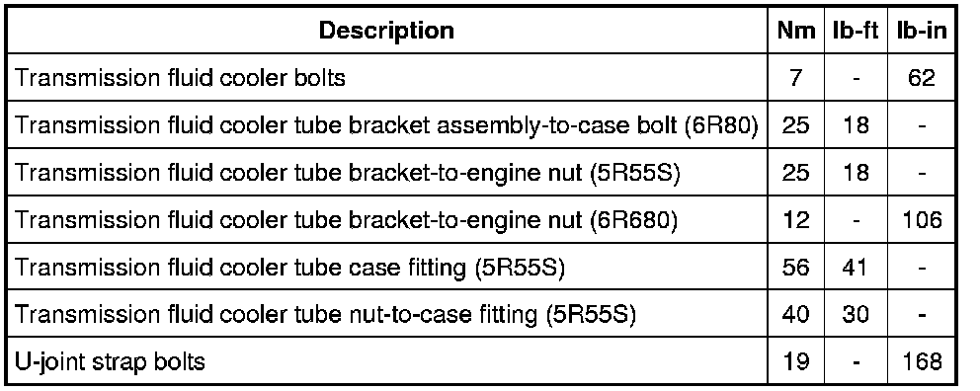Select the Transmission fluid cooler bolts row
Screen dimensions: 980x391
(x=480, y=77)
